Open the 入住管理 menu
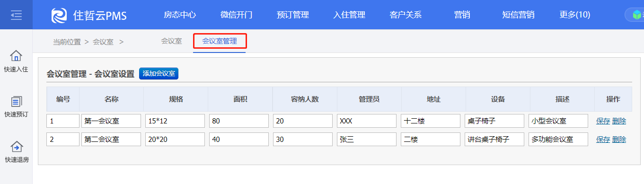Image resolution: width=644 pixels, height=184 pixels. [349, 15]
